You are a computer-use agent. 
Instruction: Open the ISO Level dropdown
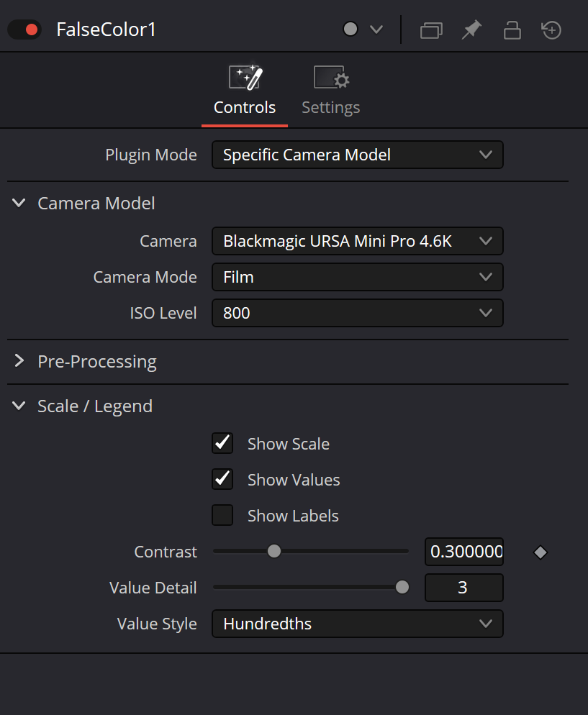click(x=358, y=313)
